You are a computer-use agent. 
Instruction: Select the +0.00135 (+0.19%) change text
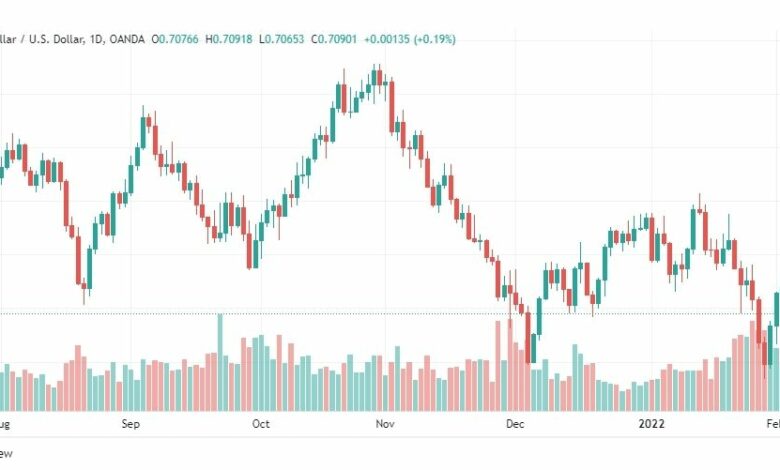[409, 39]
